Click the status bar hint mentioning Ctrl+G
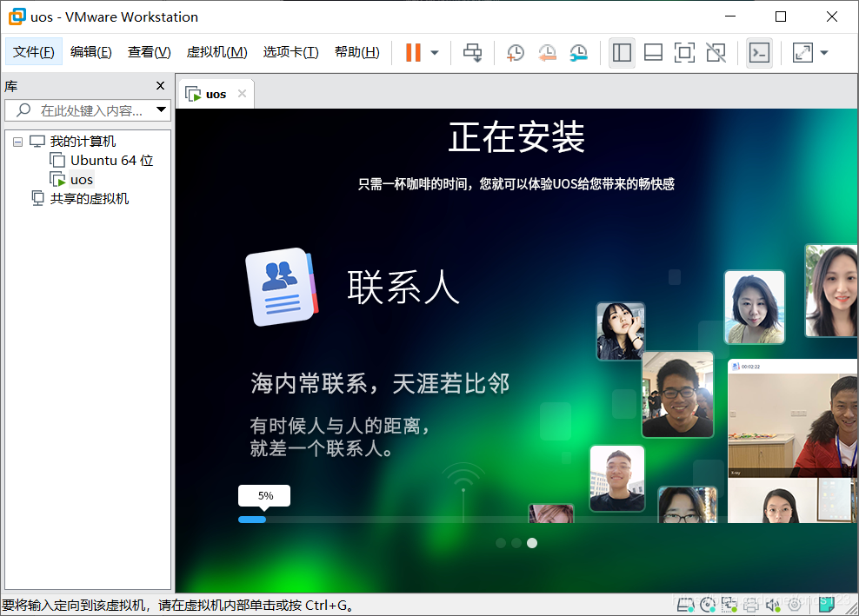 178,605
